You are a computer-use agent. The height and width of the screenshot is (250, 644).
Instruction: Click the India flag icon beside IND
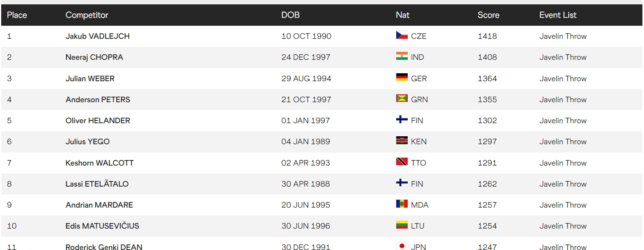402,56
